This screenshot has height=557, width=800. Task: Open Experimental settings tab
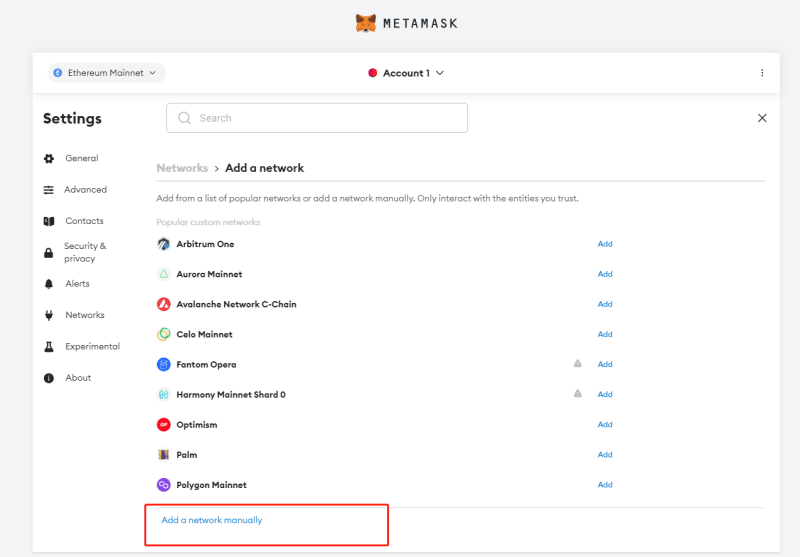click(x=92, y=346)
